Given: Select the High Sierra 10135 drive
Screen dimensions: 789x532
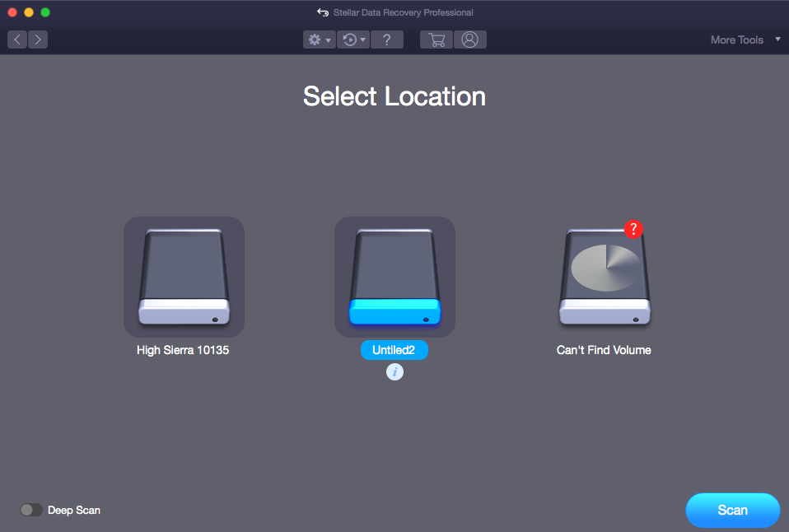Looking at the screenshot, I should [x=184, y=277].
